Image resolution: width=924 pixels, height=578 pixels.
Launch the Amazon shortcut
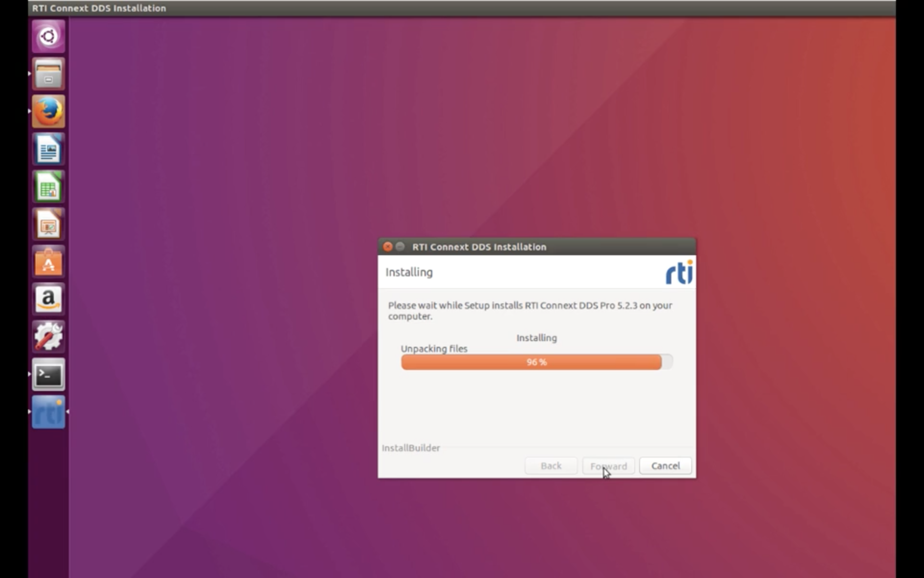[48, 299]
